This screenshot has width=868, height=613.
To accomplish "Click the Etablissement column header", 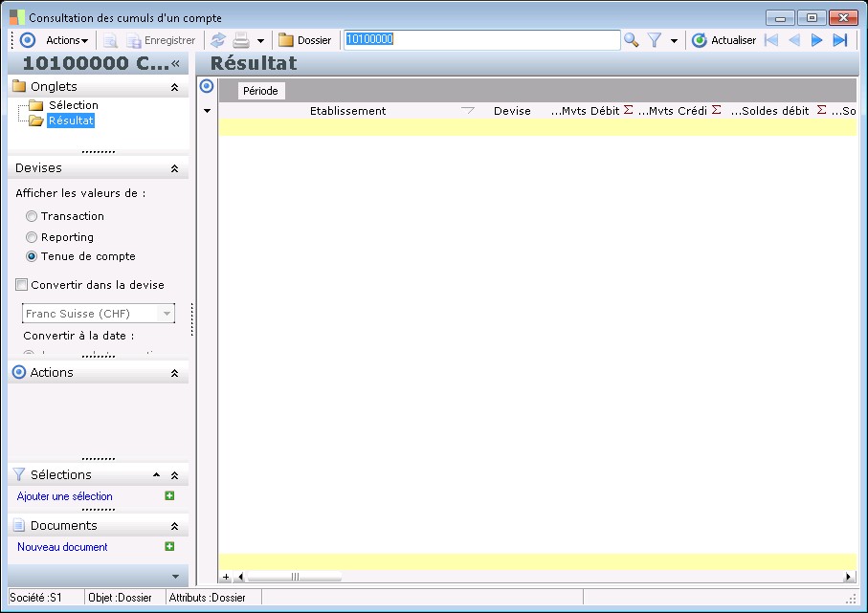I will pyautogui.click(x=347, y=111).
